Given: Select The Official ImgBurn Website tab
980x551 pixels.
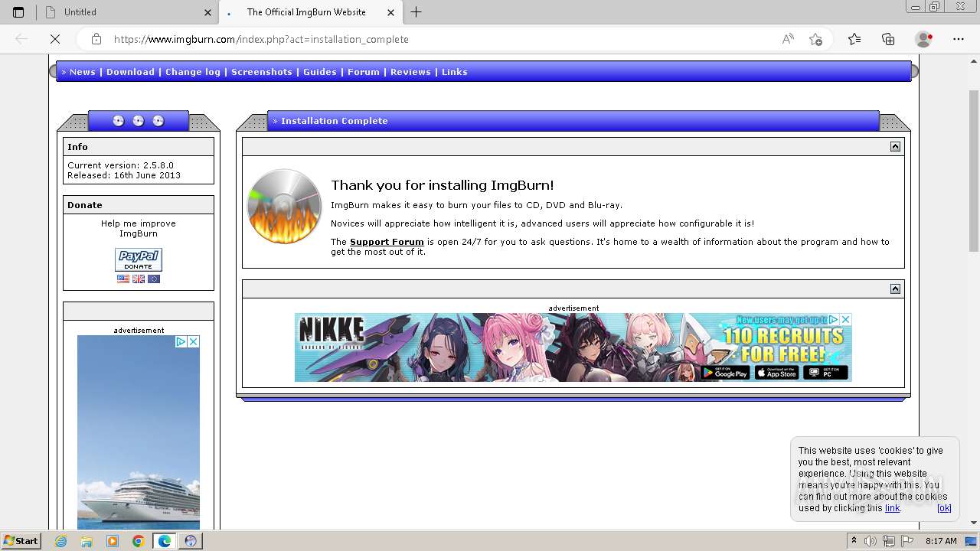Looking at the screenshot, I should (310, 12).
